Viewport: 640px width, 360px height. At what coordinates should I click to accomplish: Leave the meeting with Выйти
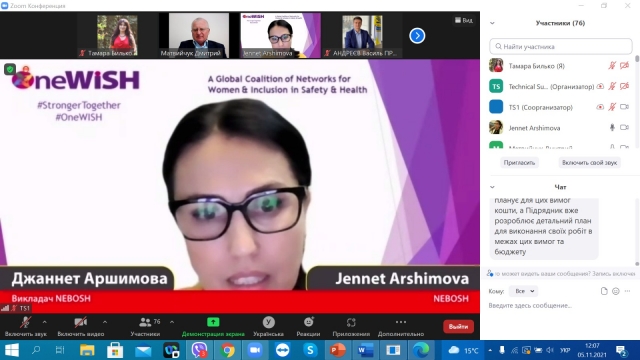coord(458,327)
